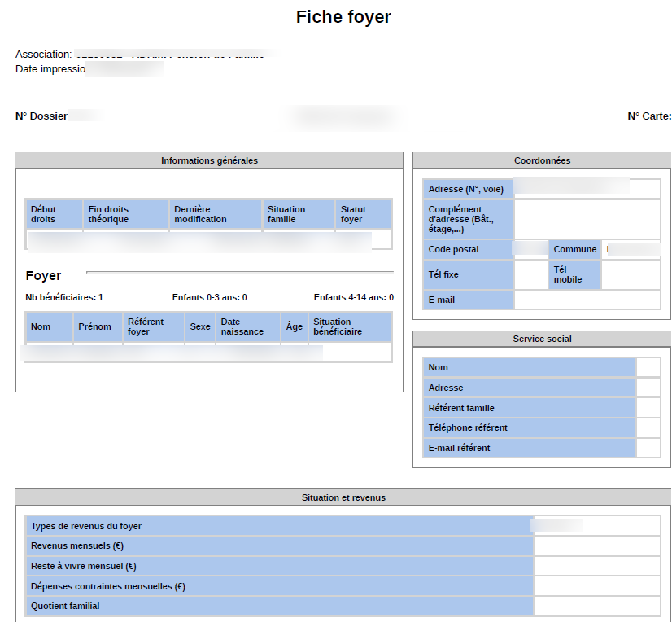The width and height of the screenshot is (672, 622).
Task: Select the Situation et revenus header
Action: tap(343, 497)
